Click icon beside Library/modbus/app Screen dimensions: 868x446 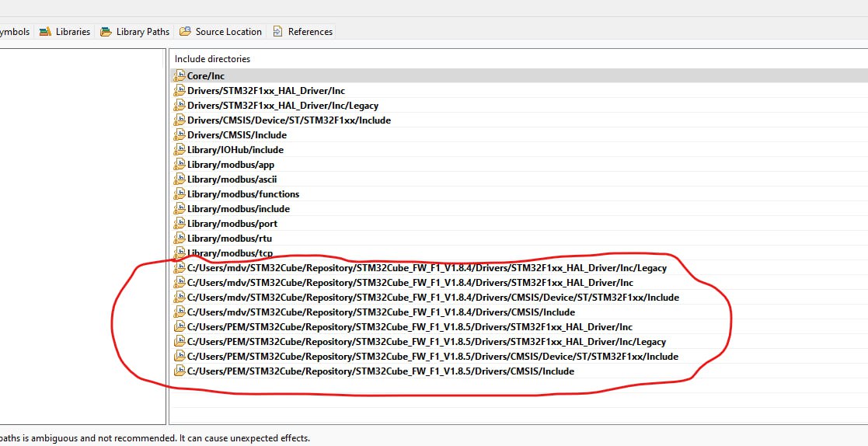point(180,164)
